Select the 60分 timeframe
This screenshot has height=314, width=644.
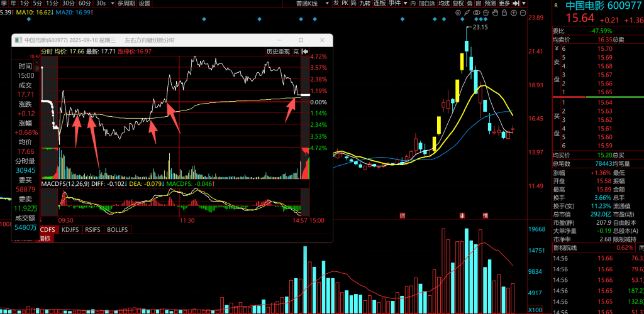pyautogui.click(x=84, y=3)
